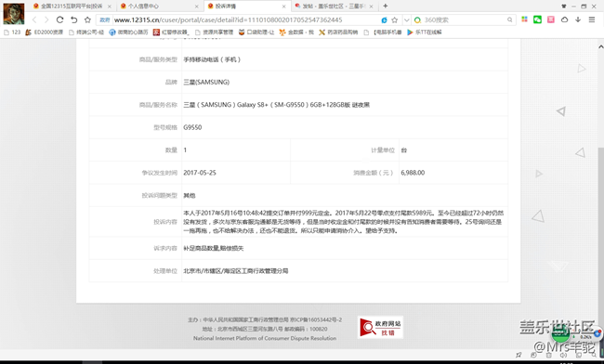Screen dimensions: 604x364
Task: Bookmark the page with the address bar star
Action: tap(394, 20)
